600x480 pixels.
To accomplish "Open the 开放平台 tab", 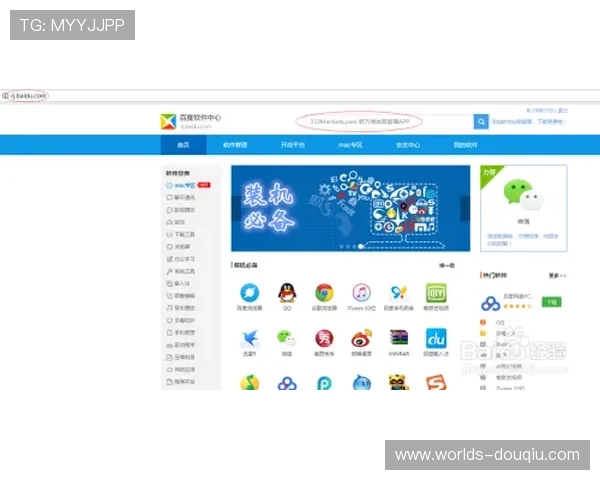I will click(x=293, y=145).
